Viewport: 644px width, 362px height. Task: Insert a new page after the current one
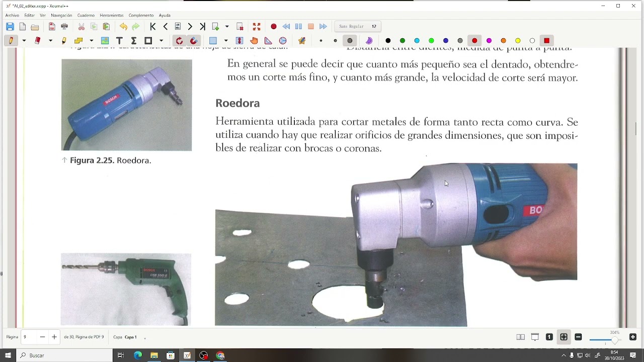[215, 27]
